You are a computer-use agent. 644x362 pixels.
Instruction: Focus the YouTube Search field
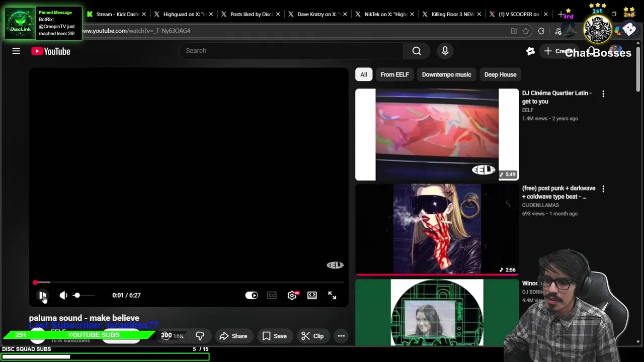coord(291,51)
